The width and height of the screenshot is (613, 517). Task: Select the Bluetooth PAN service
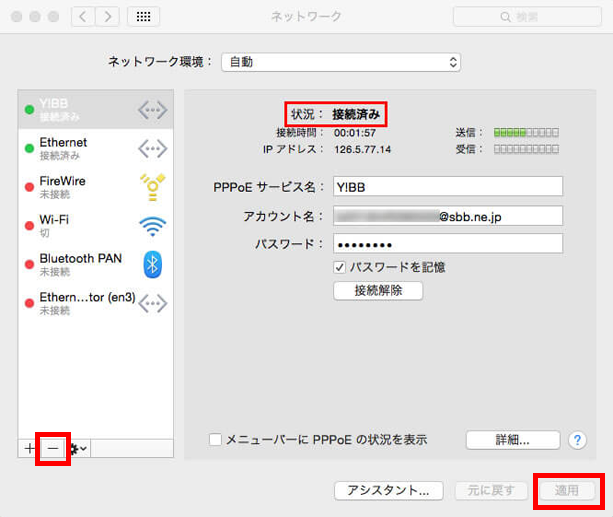click(x=96, y=264)
